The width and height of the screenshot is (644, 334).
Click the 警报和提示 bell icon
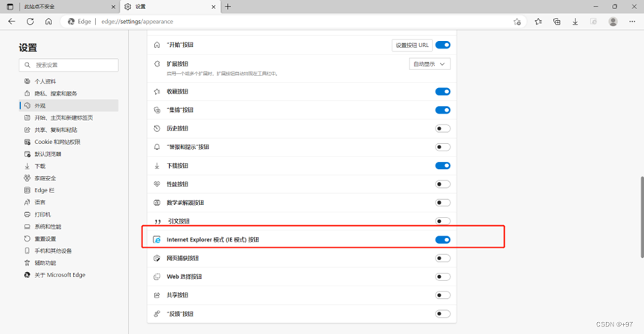pyautogui.click(x=157, y=147)
